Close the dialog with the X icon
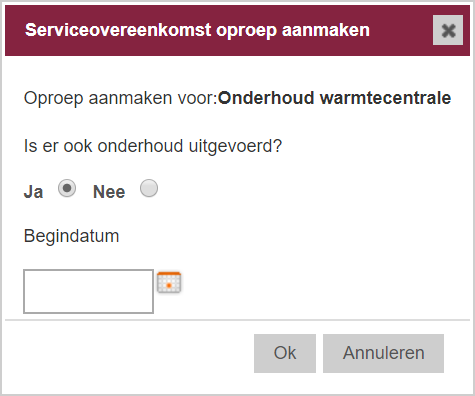 coord(448,30)
